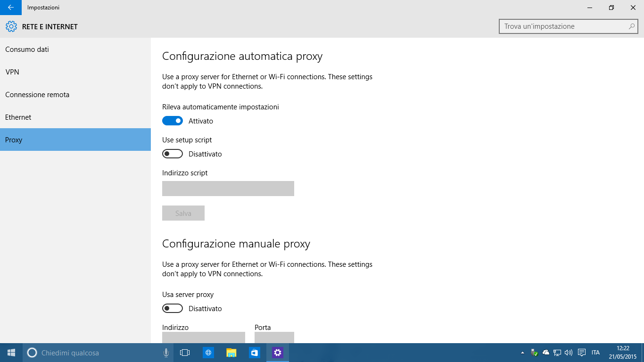Open the OneDrive cloud tray icon
644x362 pixels.
tap(546, 353)
